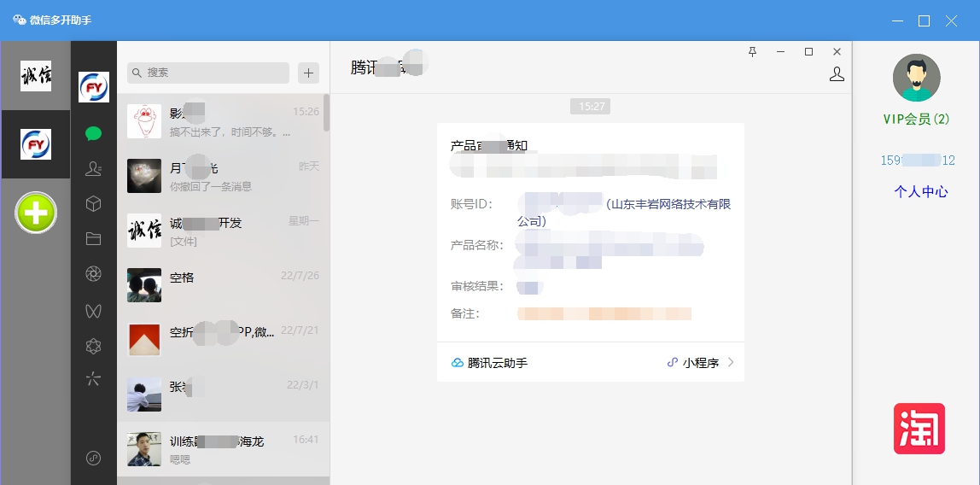Open Moments camera shutter icon in sidebar
Image resolution: width=980 pixels, height=485 pixels.
click(94, 274)
